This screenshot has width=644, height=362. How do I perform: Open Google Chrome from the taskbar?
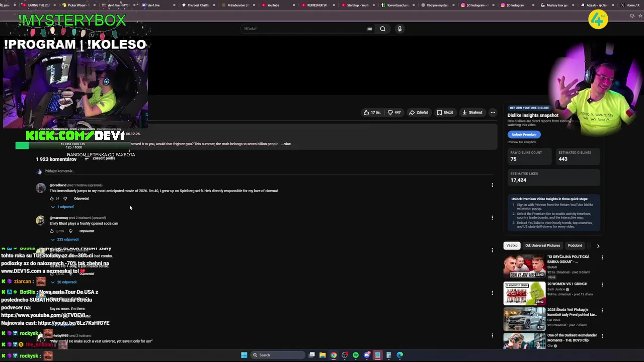click(x=334, y=355)
